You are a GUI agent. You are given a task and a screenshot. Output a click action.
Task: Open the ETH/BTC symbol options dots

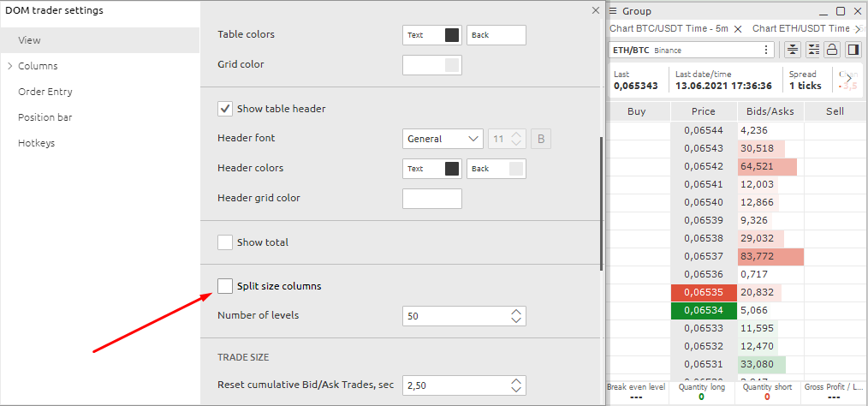click(x=767, y=50)
